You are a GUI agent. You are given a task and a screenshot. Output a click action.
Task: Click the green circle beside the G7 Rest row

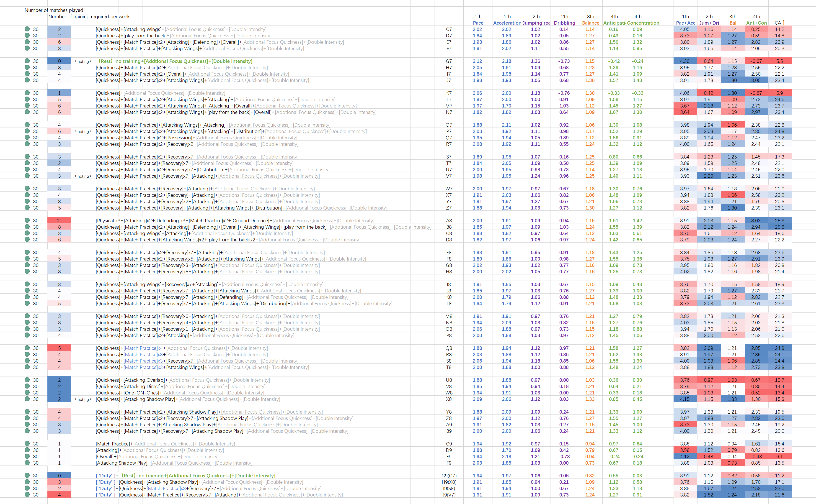pos(27,61)
